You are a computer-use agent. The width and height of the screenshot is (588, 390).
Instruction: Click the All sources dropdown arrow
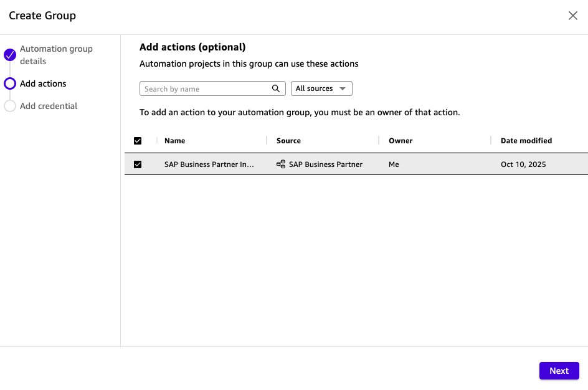[x=342, y=89]
